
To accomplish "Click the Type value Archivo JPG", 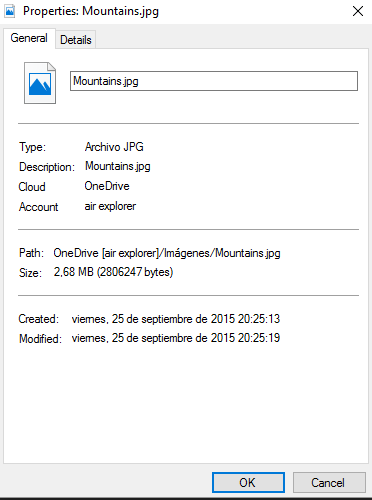I will (114, 147).
